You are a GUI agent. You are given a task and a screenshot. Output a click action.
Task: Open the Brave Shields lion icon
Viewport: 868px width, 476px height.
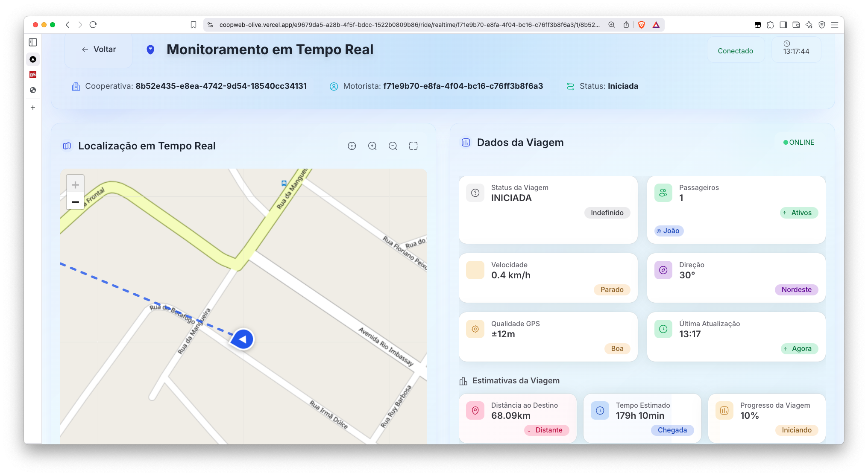[641, 25]
